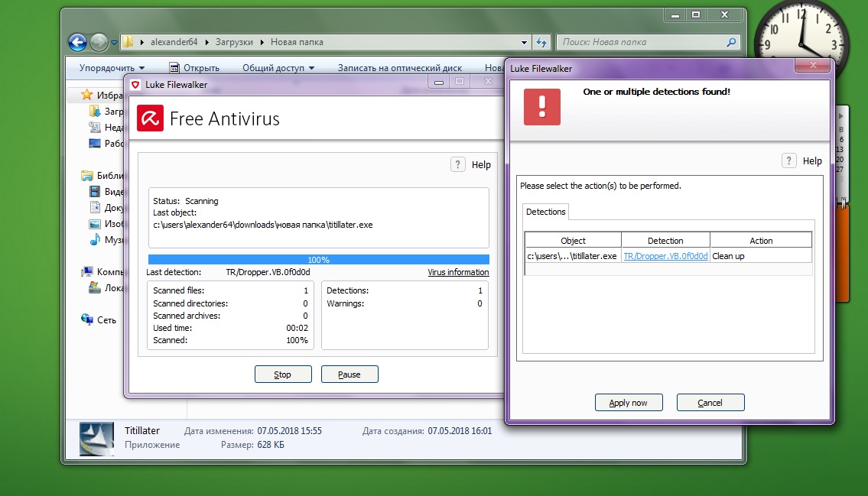This screenshot has height=496, width=868.
Task: Click Titillater thumbnail in details pane
Action: 96,439
